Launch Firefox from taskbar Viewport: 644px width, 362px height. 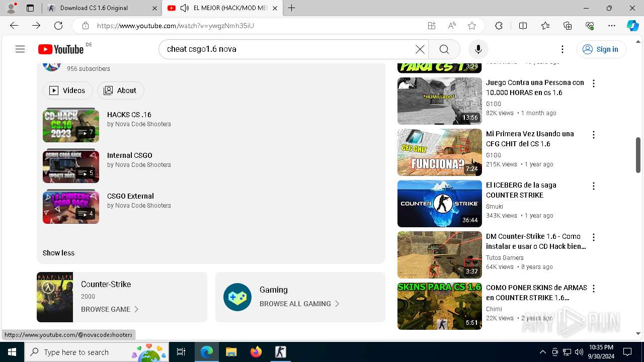point(256,352)
